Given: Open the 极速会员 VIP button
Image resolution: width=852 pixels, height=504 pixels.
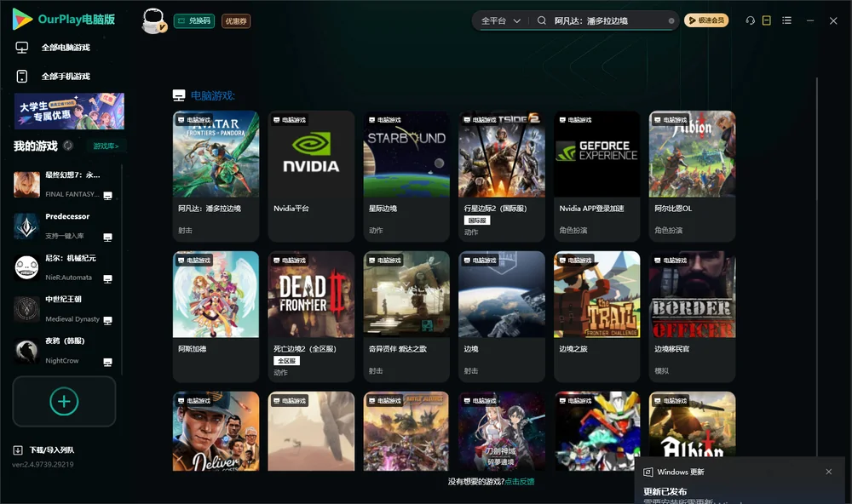Looking at the screenshot, I should 706,20.
